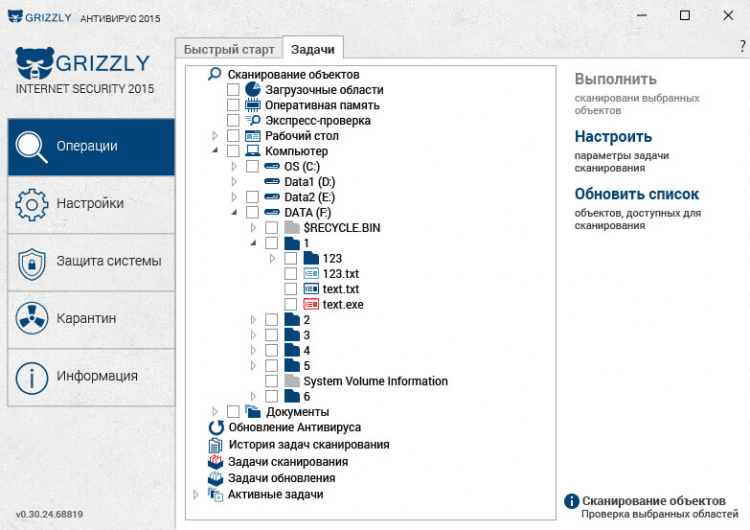Click the OS (C:) drive icon
Screen dimensions: 750x530
pyautogui.click(x=272, y=166)
